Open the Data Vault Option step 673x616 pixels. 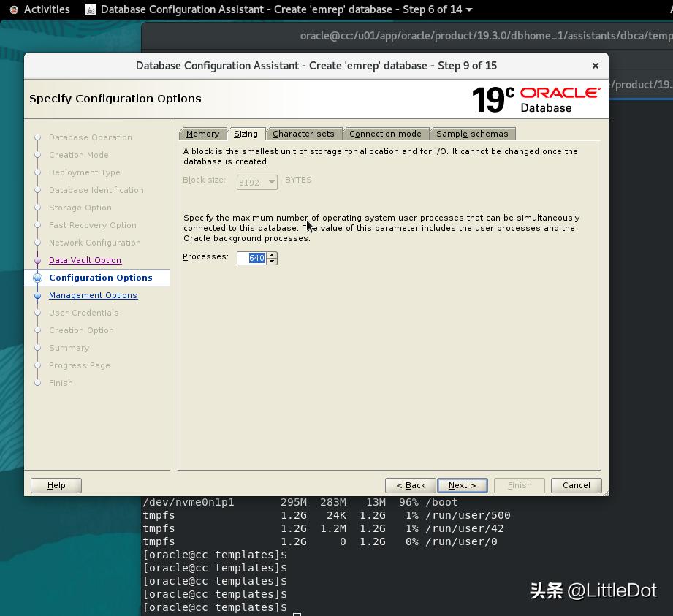85,260
